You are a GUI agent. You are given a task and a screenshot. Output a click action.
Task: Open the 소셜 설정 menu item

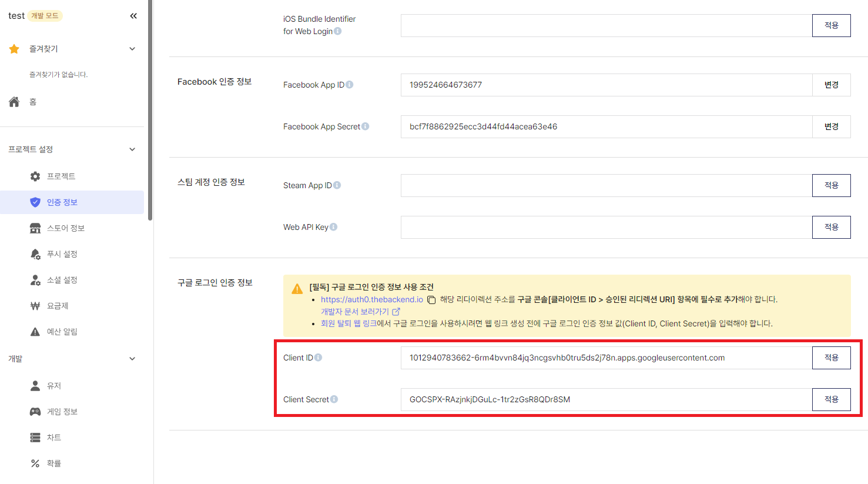point(62,280)
